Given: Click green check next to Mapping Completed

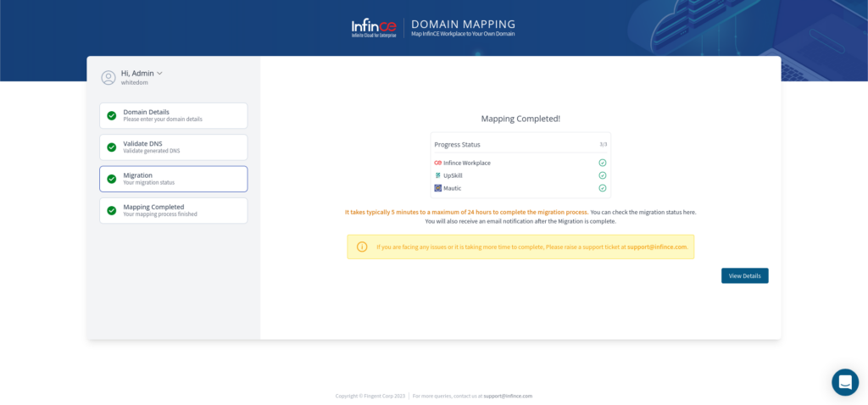Looking at the screenshot, I should [x=112, y=210].
